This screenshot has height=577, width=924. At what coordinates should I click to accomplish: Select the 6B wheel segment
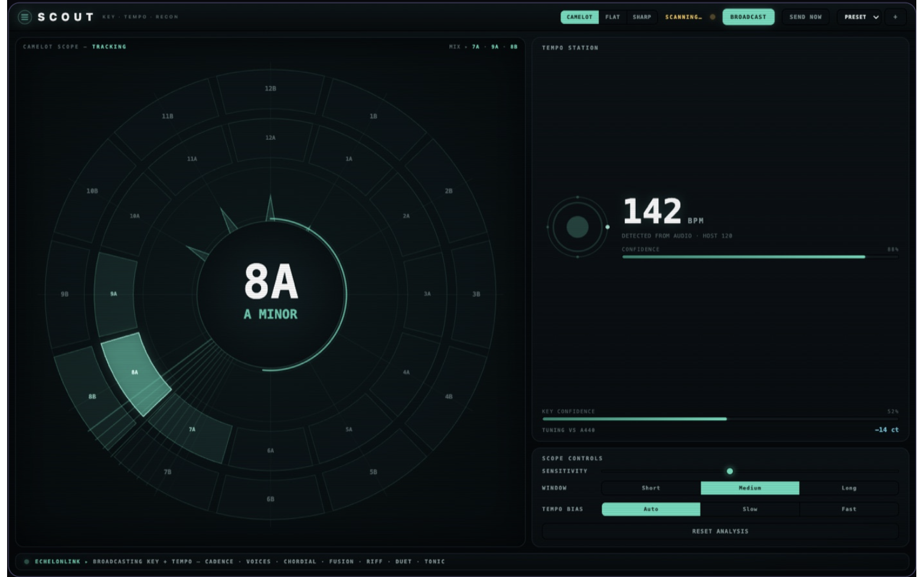tap(270, 499)
